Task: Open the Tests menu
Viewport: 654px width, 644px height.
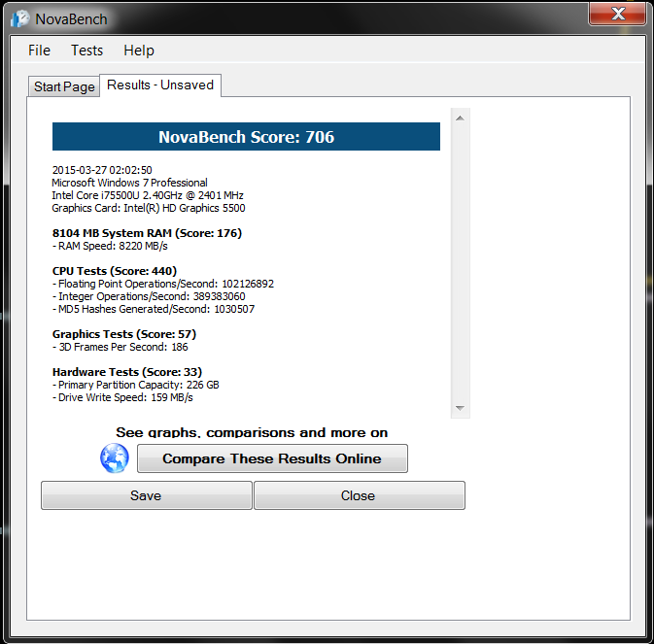Action: [86, 51]
